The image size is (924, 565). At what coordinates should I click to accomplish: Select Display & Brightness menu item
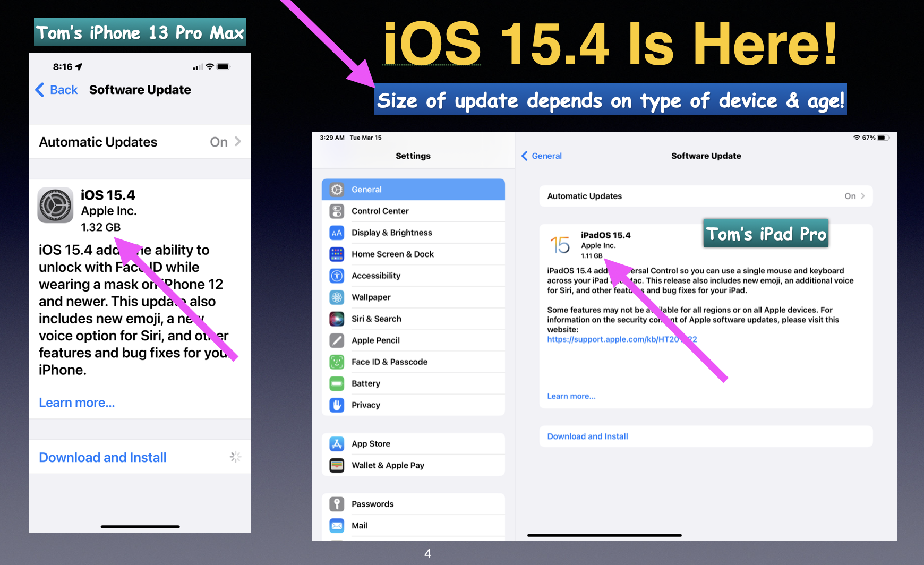[413, 233]
